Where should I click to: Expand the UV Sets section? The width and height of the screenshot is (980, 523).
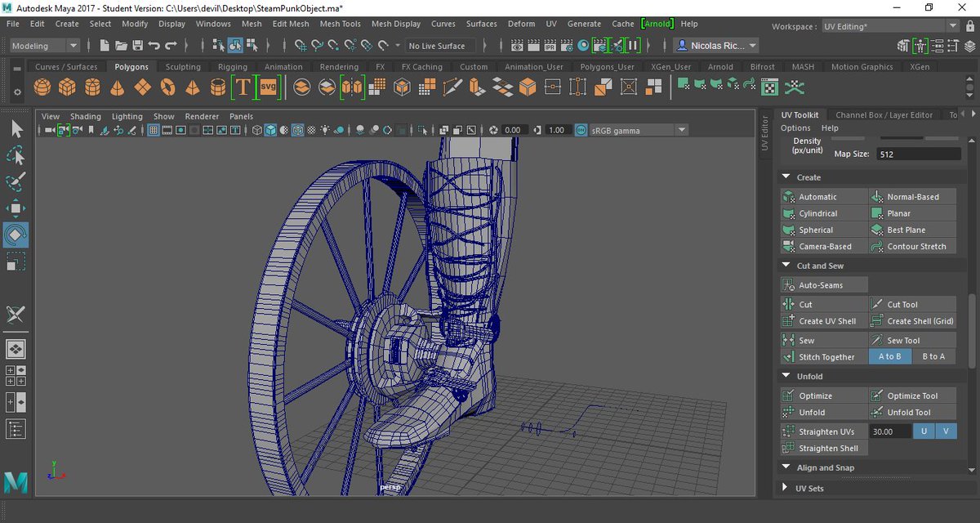[786, 488]
